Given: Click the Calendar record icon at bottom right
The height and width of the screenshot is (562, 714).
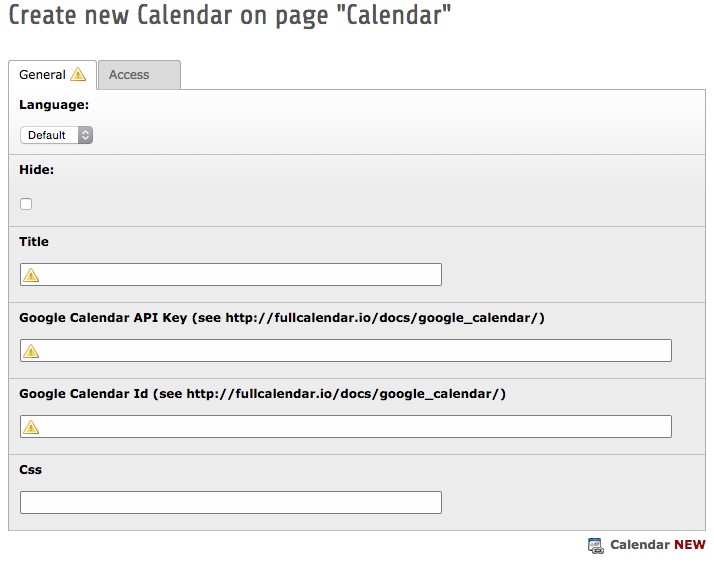Looking at the screenshot, I should [x=596, y=545].
